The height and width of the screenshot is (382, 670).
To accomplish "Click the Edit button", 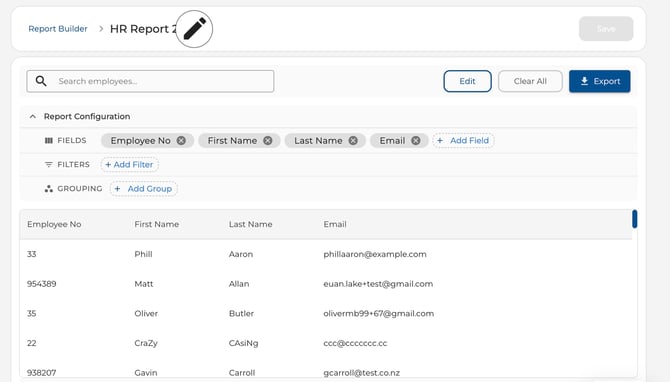I will point(467,81).
